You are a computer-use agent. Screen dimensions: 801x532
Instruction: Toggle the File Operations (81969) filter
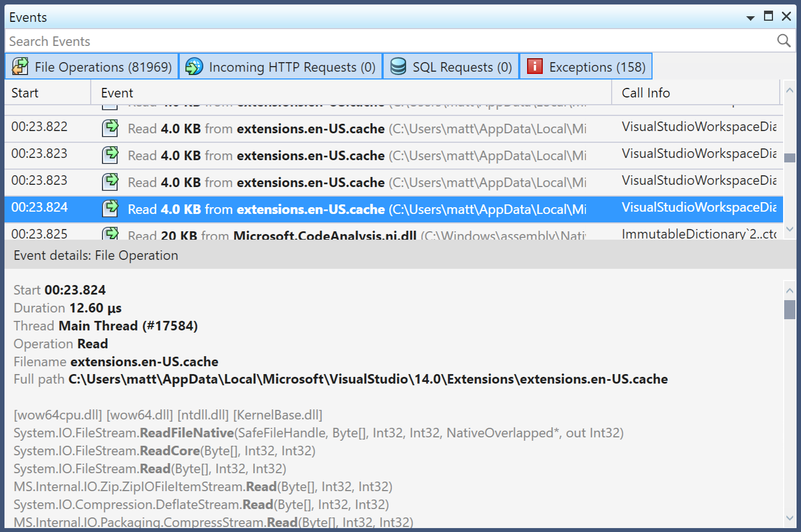click(x=92, y=67)
